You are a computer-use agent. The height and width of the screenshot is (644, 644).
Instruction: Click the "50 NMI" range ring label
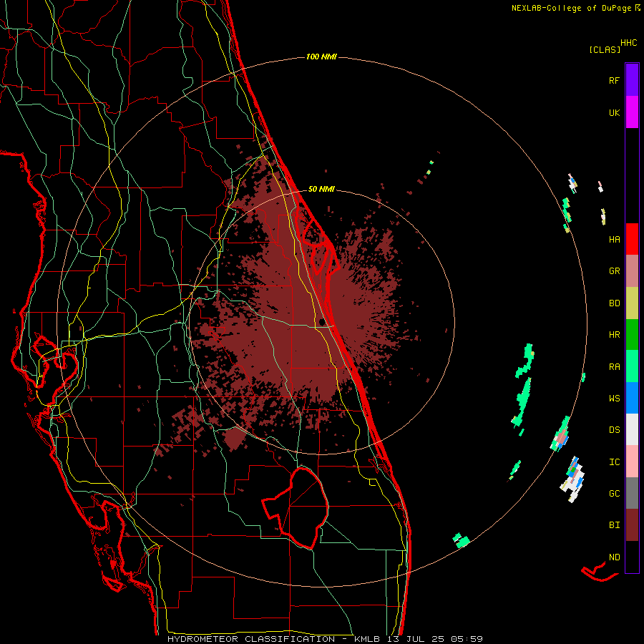(x=321, y=189)
